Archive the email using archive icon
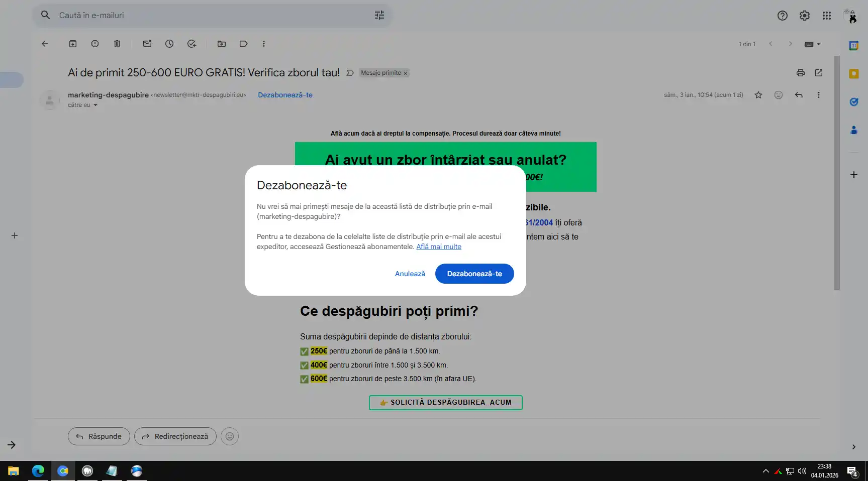Viewport: 868px width, 481px height. coord(73,44)
